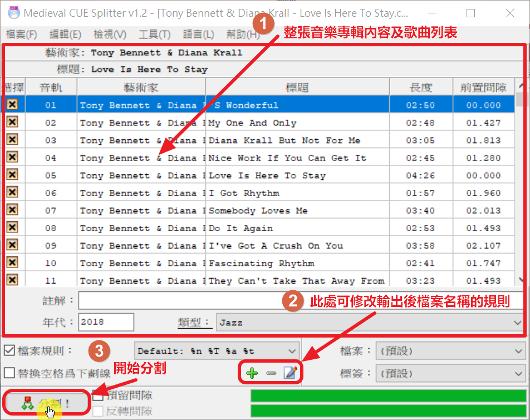530x420 pixels.
Task: Expand the 類型 Jazz genre dropdown
Action: tap(517, 323)
